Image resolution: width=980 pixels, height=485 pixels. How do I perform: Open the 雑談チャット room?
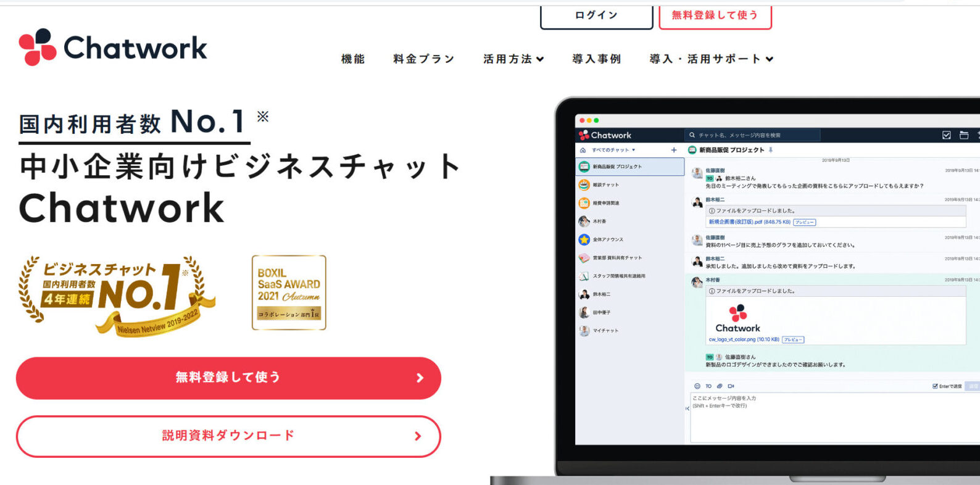(630, 185)
